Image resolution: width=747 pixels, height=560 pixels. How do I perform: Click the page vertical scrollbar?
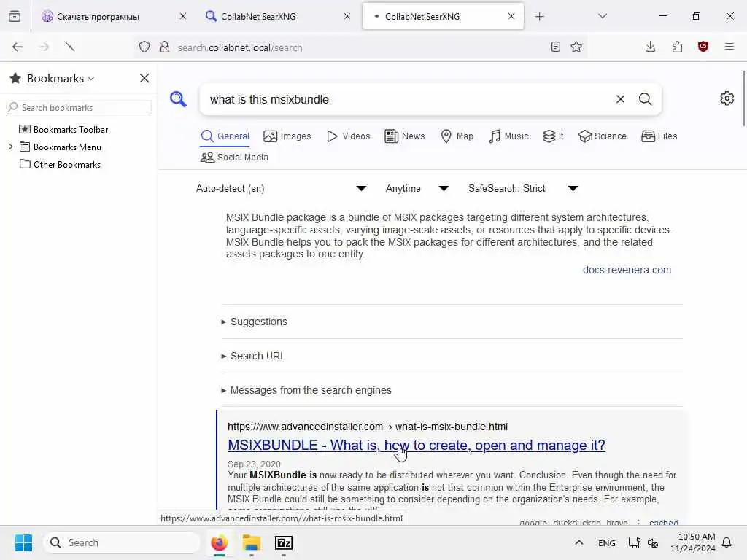click(x=743, y=98)
